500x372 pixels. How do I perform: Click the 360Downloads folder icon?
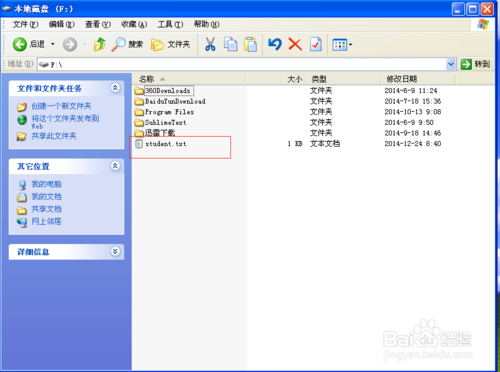[x=139, y=91]
